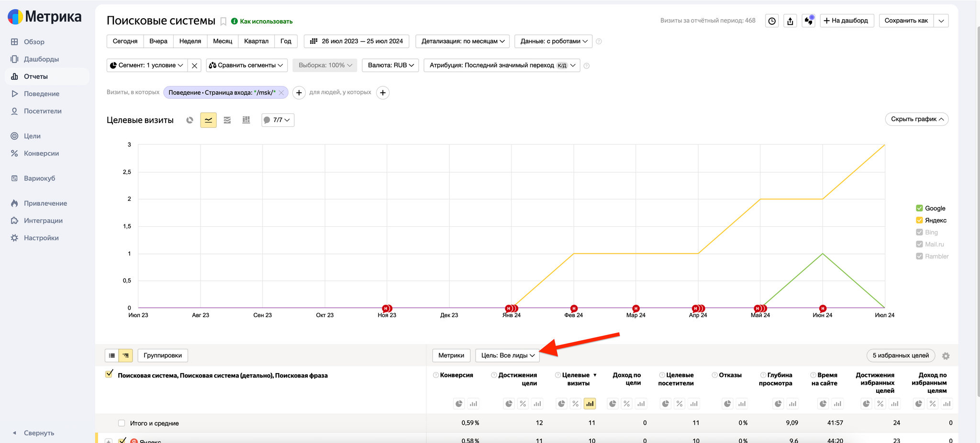Open the AI assistant sparkle icon
This screenshot has height=443, width=980.
[809, 21]
